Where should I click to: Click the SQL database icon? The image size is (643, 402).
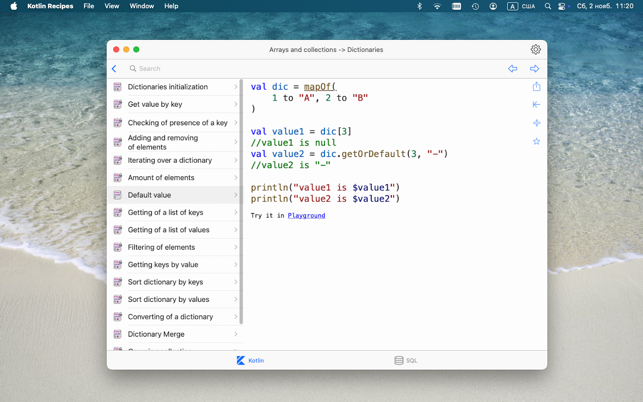pos(399,361)
